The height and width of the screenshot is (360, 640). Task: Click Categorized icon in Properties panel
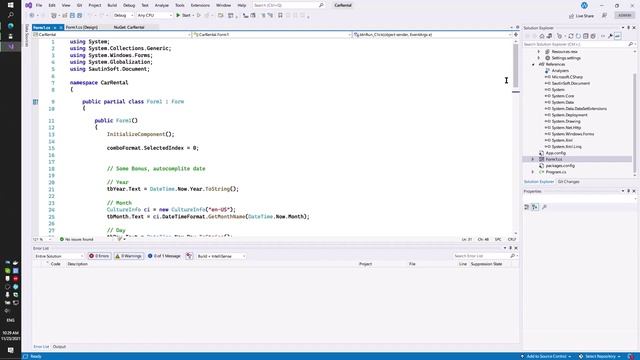click(527, 207)
